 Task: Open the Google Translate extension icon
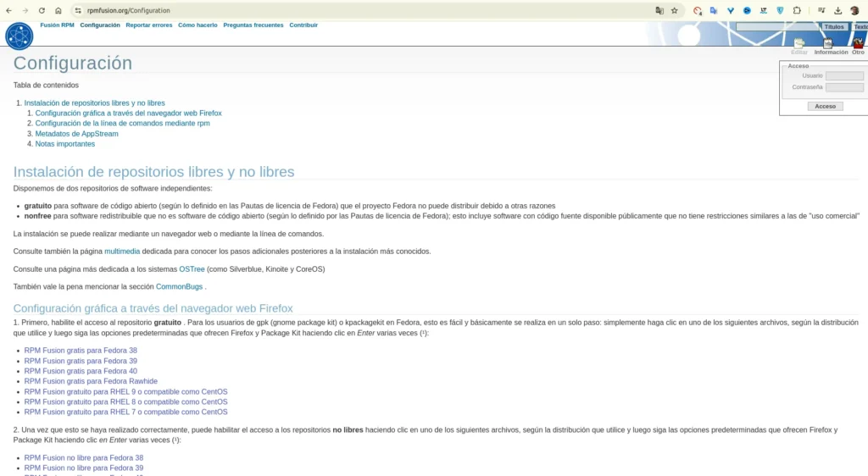714,10
